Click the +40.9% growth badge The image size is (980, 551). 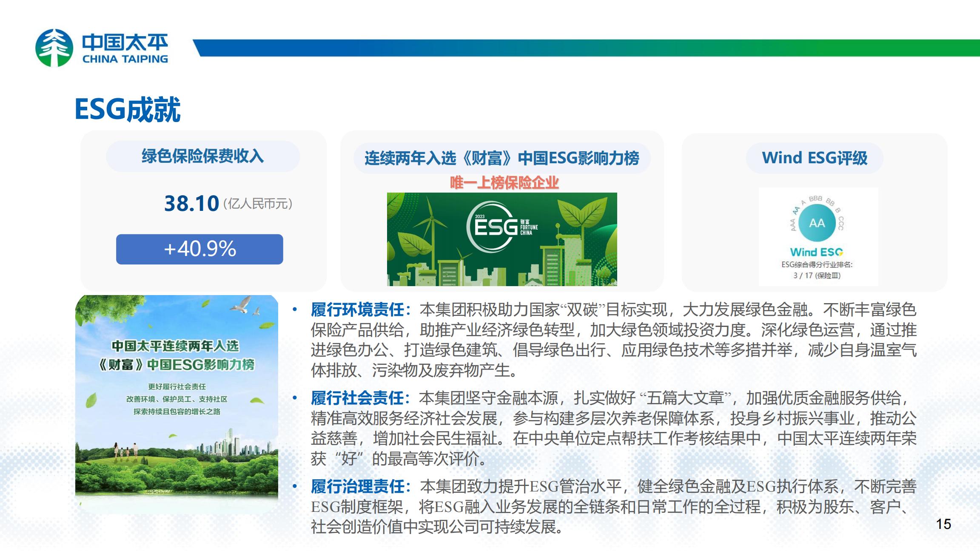coord(199,249)
